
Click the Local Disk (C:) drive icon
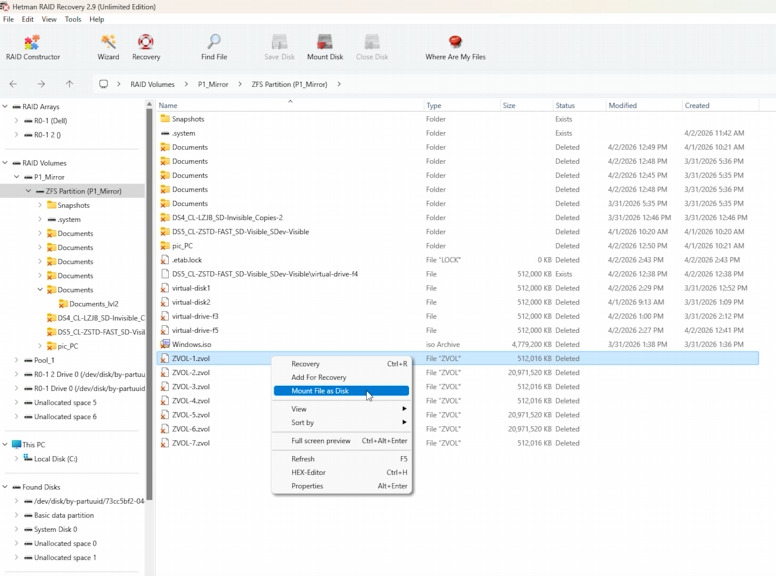(x=28, y=458)
